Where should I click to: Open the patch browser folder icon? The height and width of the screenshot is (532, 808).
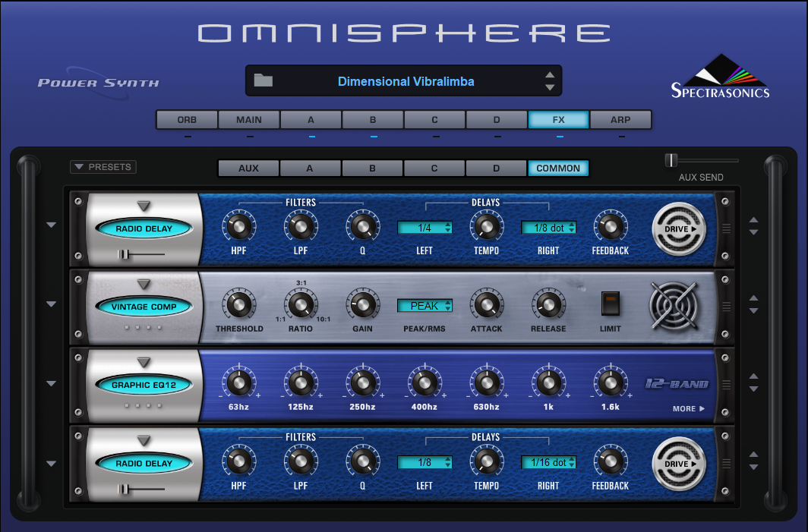264,81
